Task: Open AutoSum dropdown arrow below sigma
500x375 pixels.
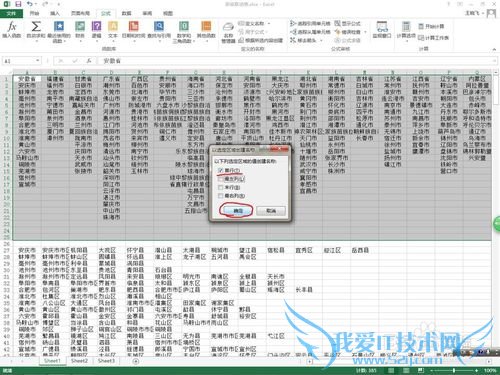Action: 36,41
